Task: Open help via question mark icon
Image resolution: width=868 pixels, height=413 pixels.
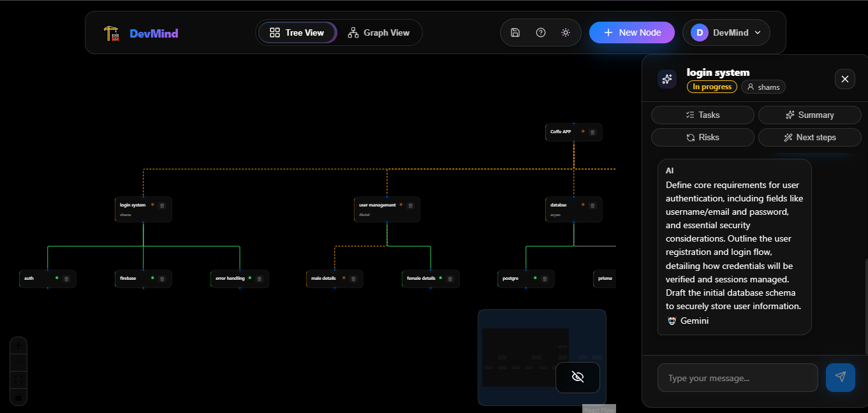Action: (x=541, y=33)
